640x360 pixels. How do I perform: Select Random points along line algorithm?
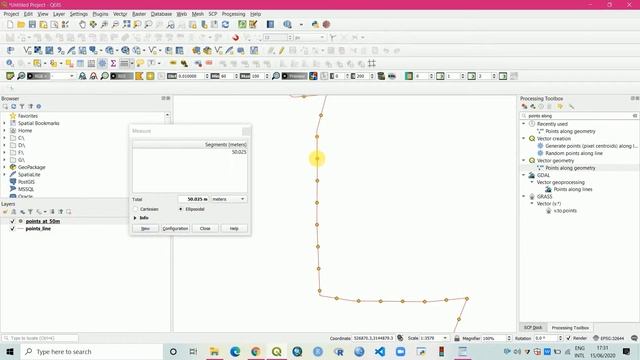pos(573,153)
